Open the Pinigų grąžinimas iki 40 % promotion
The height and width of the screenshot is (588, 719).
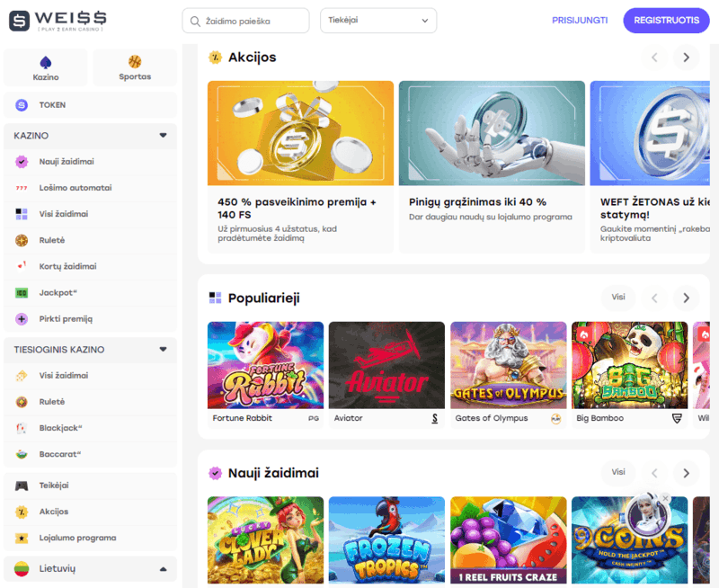pos(492,167)
